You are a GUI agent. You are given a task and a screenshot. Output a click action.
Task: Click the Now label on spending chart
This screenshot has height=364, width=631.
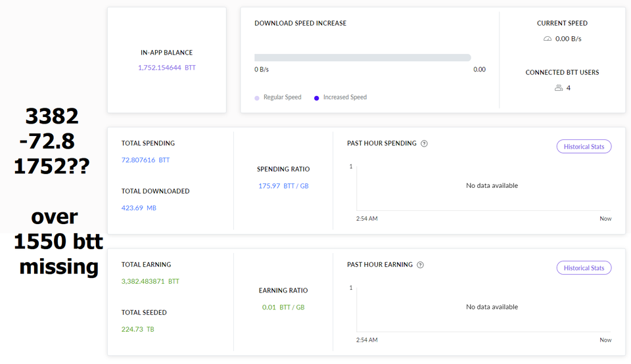click(605, 219)
